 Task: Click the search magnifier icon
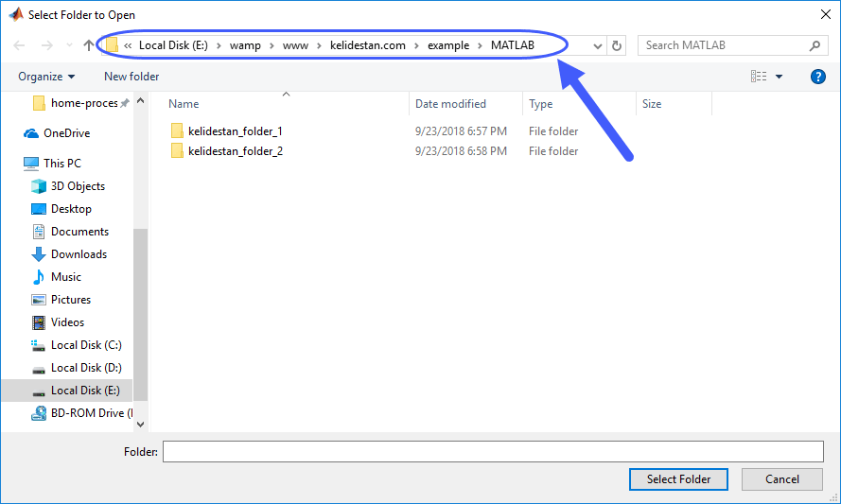point(815,45)
